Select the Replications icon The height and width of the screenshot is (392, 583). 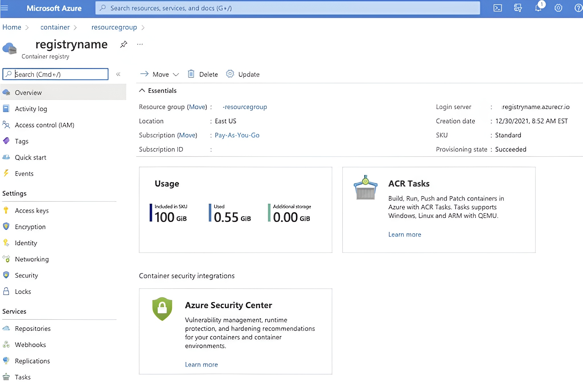click(x=6, y=360)
